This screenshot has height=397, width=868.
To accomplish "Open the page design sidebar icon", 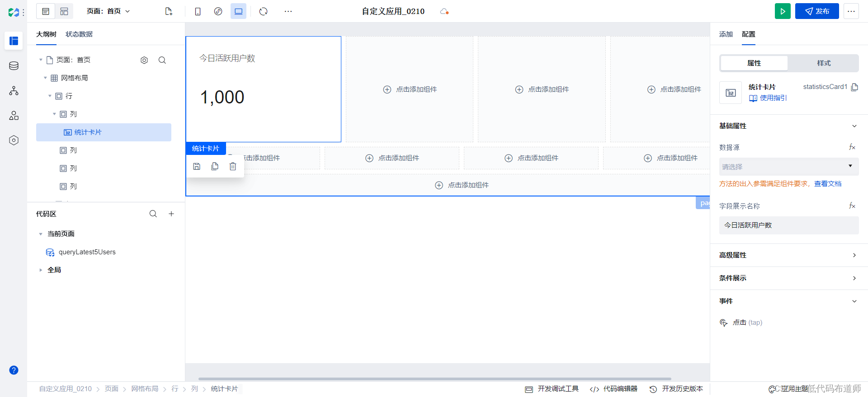I will [x=14, y=41].
